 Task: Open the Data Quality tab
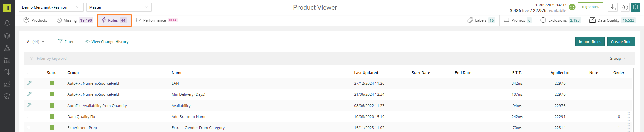click(x=612, y=20)
